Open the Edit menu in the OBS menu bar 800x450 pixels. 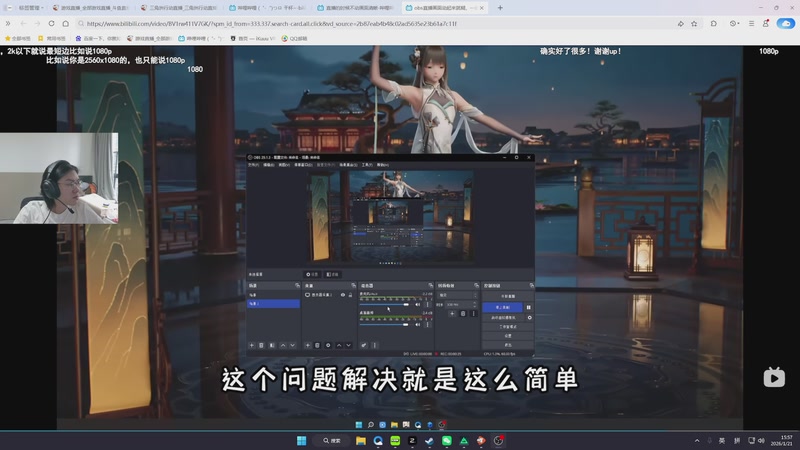(268, 165)
